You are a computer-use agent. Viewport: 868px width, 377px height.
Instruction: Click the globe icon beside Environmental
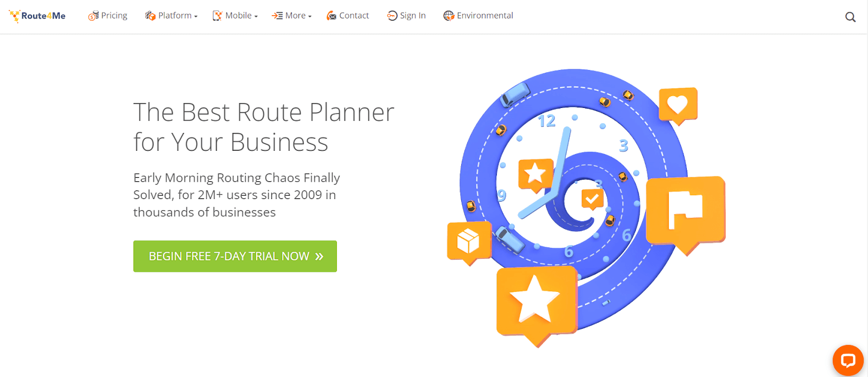[x=449, y=16]
